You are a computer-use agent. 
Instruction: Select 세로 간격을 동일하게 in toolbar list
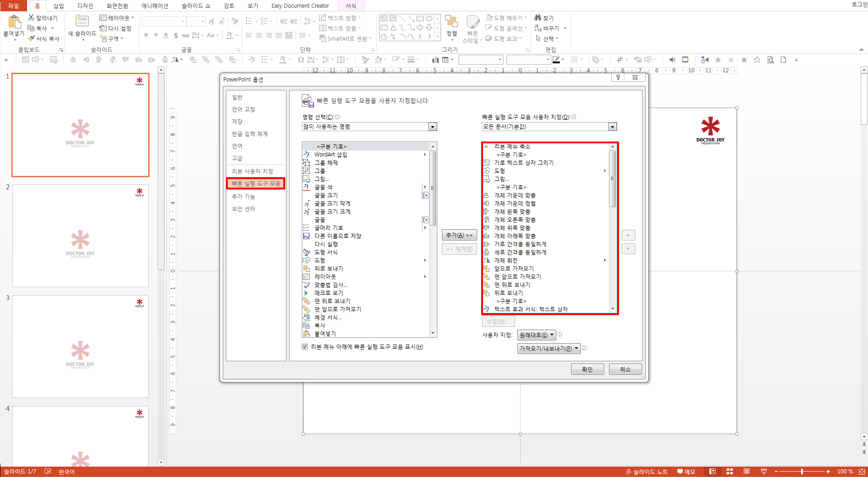click(546, 252)
